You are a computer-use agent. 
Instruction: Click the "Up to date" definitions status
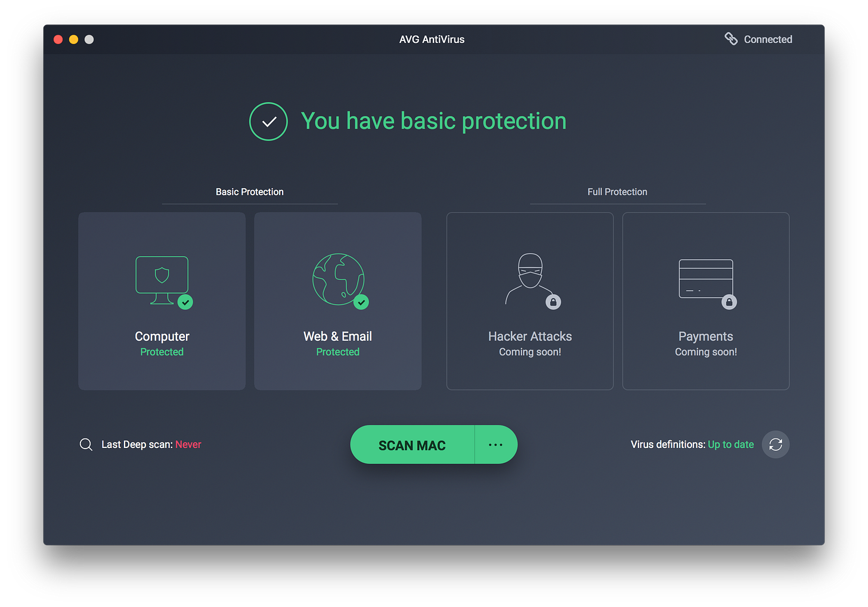[x=731, y=444]
